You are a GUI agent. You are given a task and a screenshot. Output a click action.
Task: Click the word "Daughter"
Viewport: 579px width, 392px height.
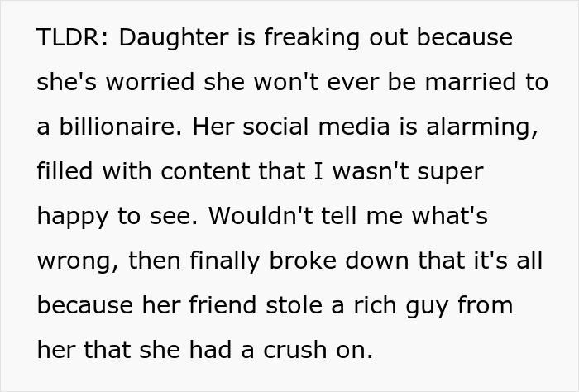coord(162,38)
